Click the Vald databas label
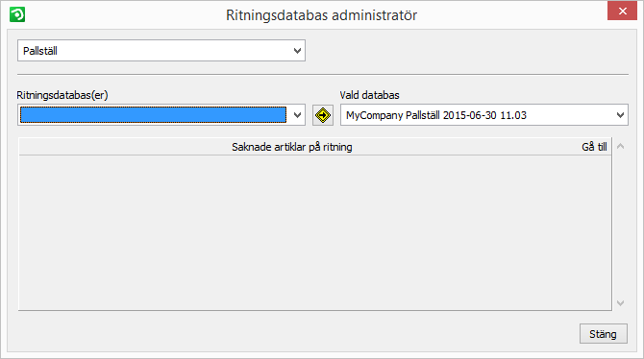The height and width of the screenshot is (359, 644). 370,95
